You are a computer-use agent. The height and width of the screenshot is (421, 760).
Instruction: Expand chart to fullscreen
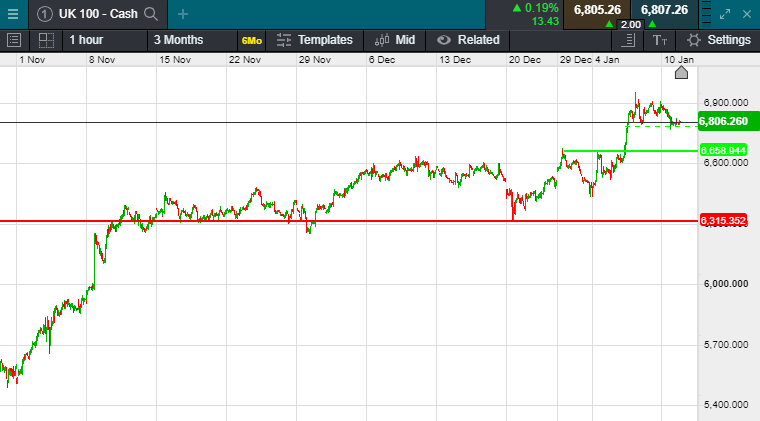point(727,14)
